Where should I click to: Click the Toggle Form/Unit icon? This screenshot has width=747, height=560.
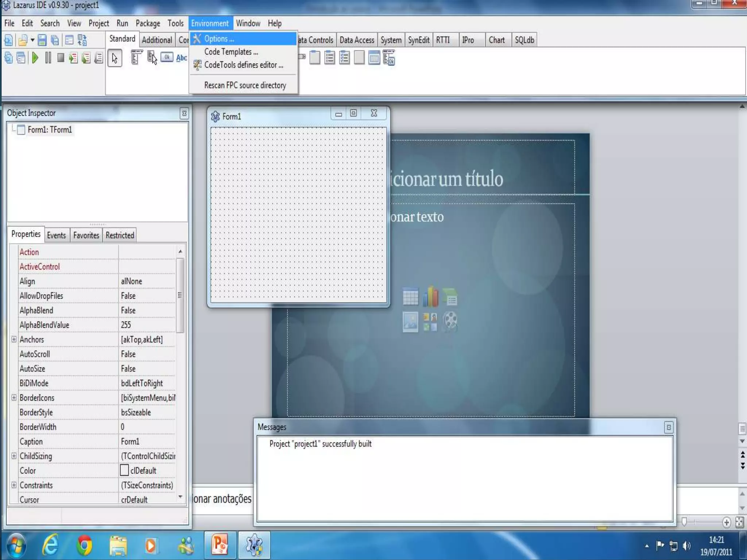click(x=82, y=40)
